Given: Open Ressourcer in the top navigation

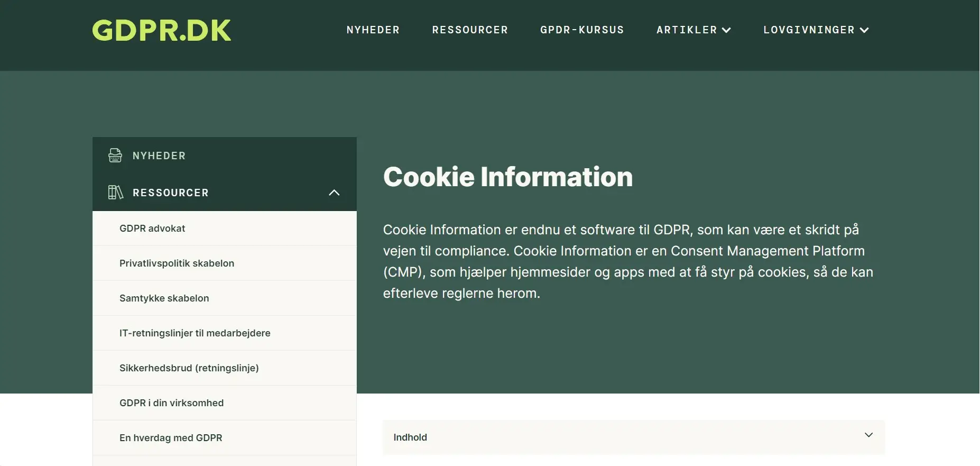Looking at the screenshot, I should [470, 30].
